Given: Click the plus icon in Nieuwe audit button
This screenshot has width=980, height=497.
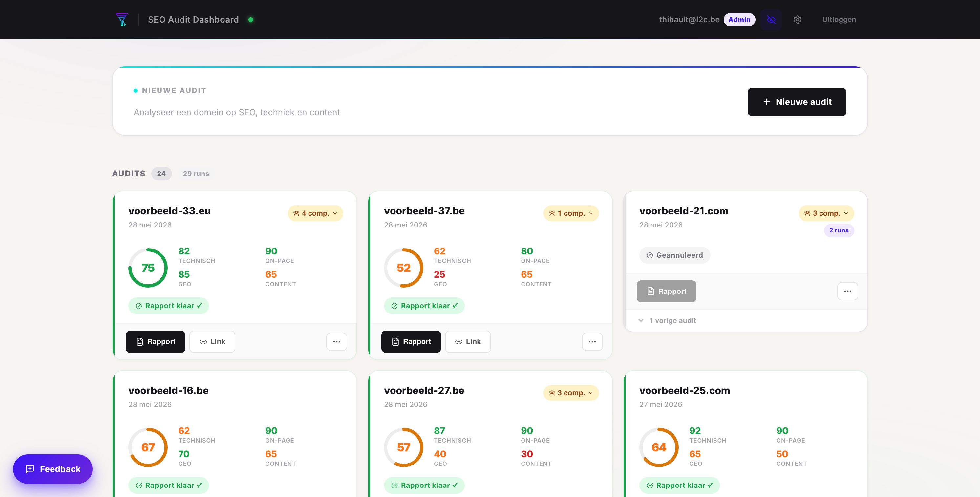Looking at the screenshot, I should pyautogui.click(x=766, y=102).
